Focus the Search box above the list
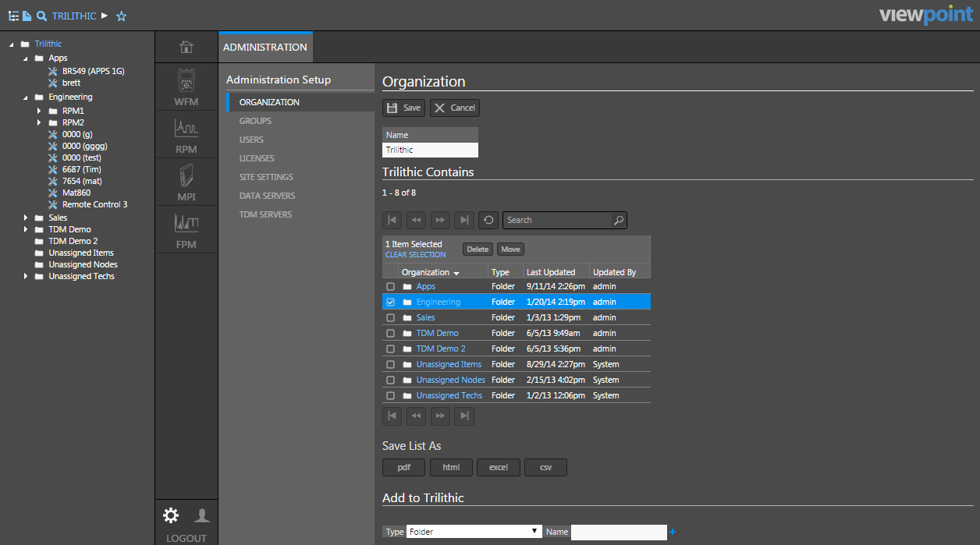The height and width of the screenshot is (545, 980). point(565,220)
